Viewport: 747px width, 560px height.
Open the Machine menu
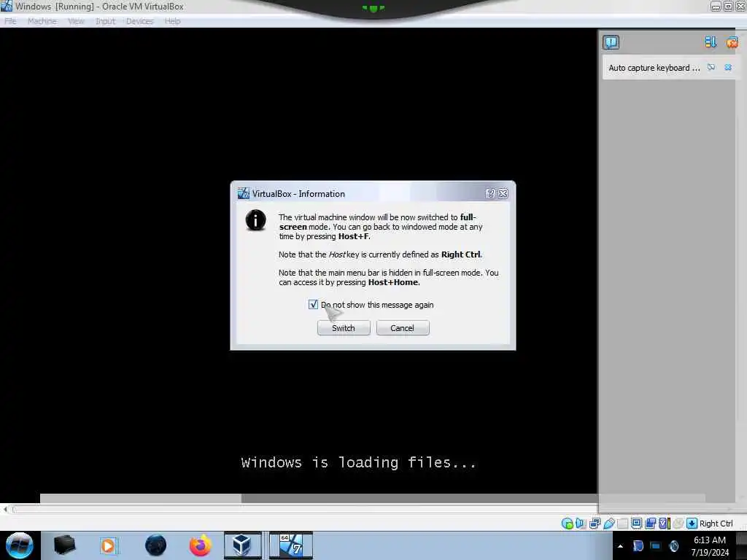pos(42,21)
